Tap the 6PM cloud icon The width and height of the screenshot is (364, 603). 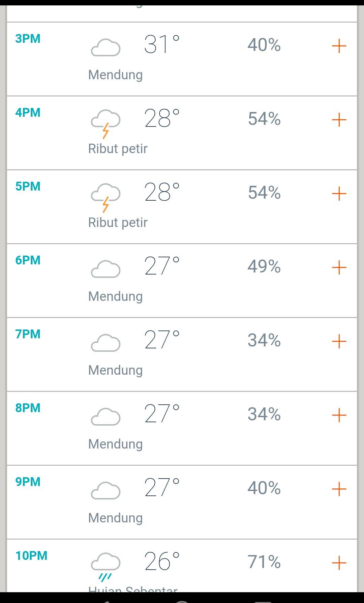[105, 269]
